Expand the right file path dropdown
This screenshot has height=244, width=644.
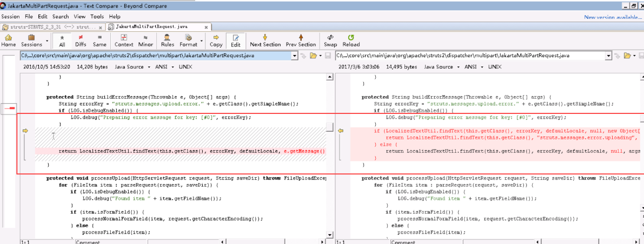point(610,56)
